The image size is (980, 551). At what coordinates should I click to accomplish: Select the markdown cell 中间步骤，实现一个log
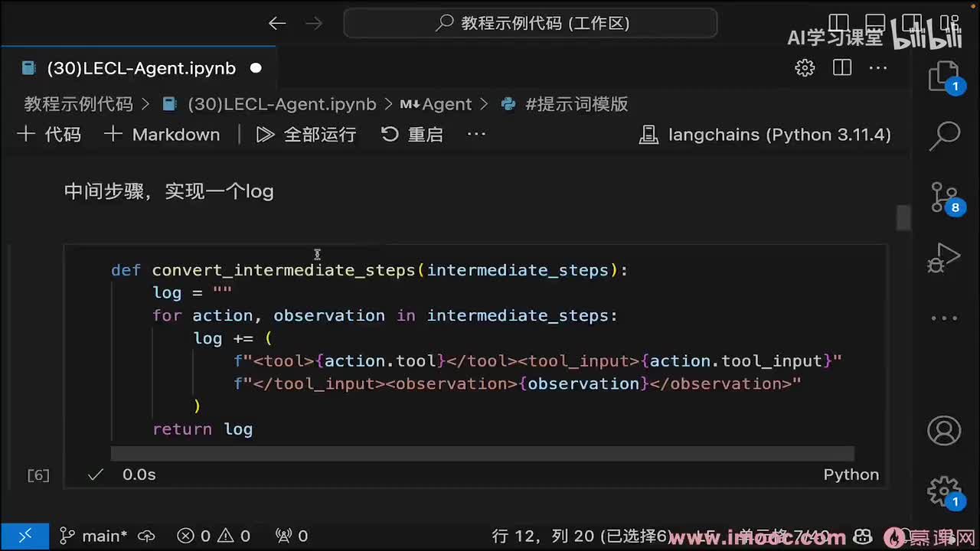coord(168,191)
